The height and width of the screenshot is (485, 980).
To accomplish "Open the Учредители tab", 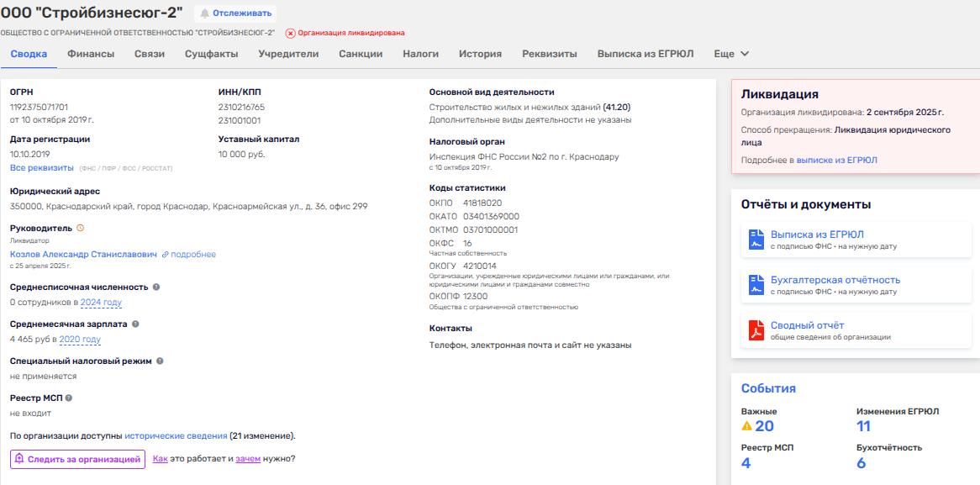I will tap(288, 54).
